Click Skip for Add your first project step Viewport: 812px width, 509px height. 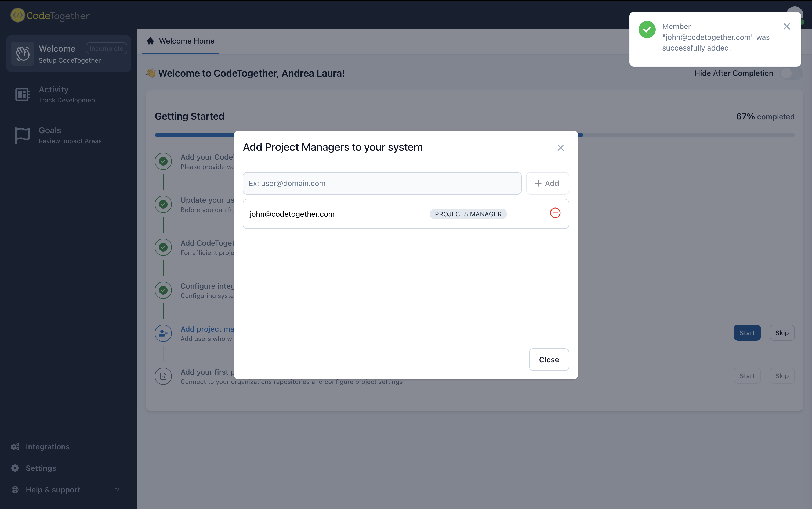[782, 376]
